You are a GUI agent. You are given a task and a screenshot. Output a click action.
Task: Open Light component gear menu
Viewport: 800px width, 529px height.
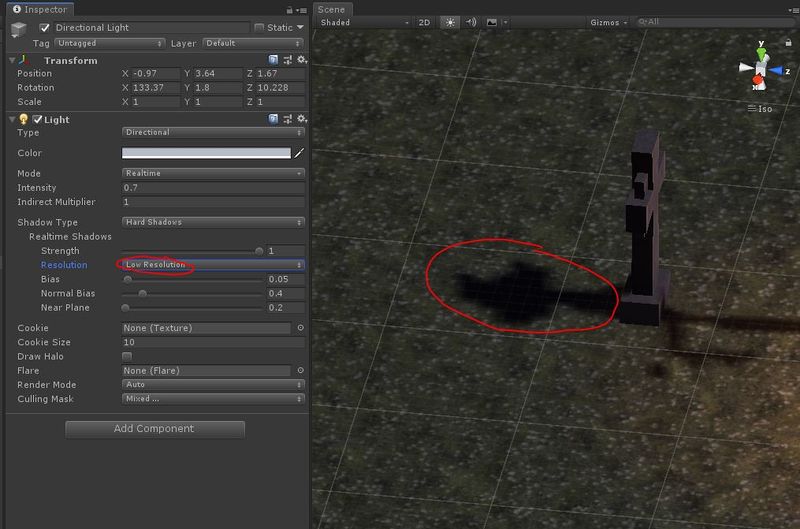point(302,119)
